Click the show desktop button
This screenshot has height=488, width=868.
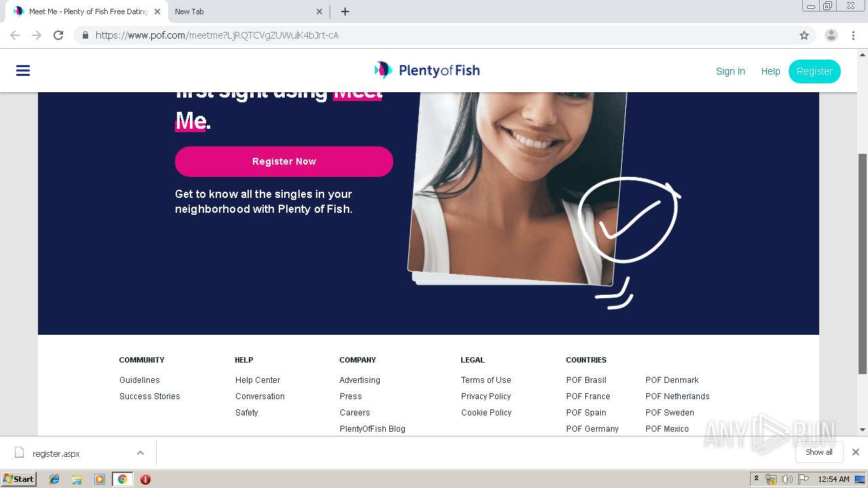pos(861,479)
